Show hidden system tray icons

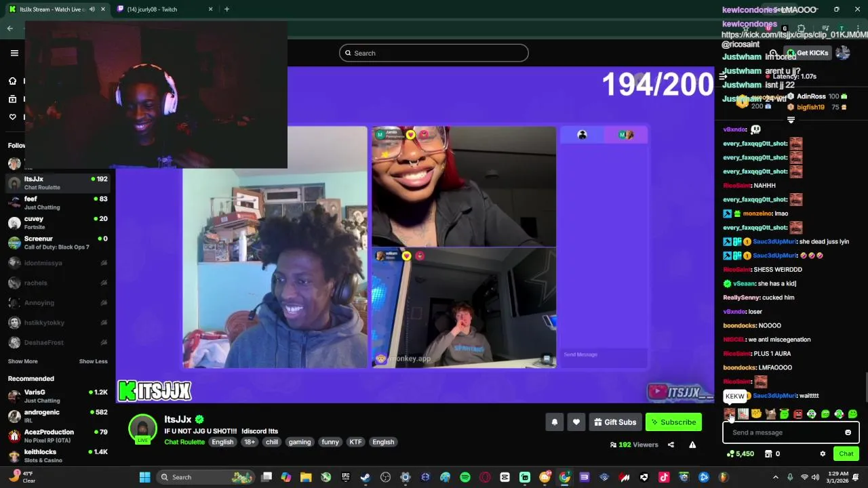[776, 477]
